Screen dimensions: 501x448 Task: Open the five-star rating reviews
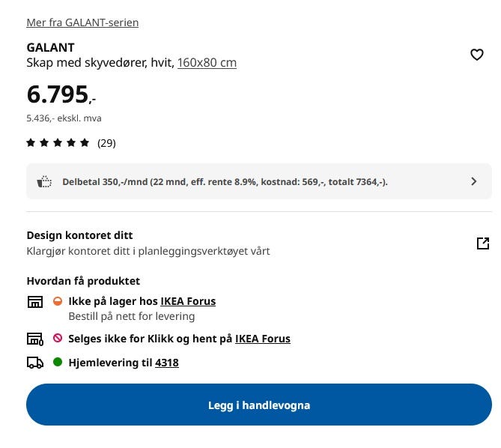[x=58, y=142]
